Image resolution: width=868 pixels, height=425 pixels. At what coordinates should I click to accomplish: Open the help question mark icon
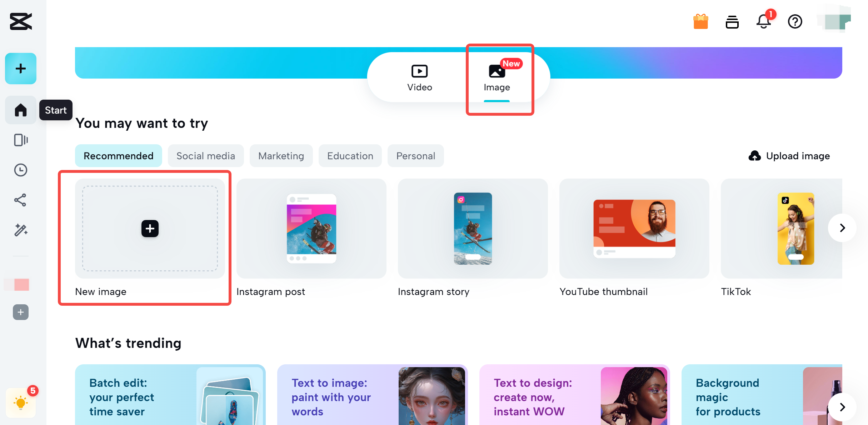pos(795,21)
